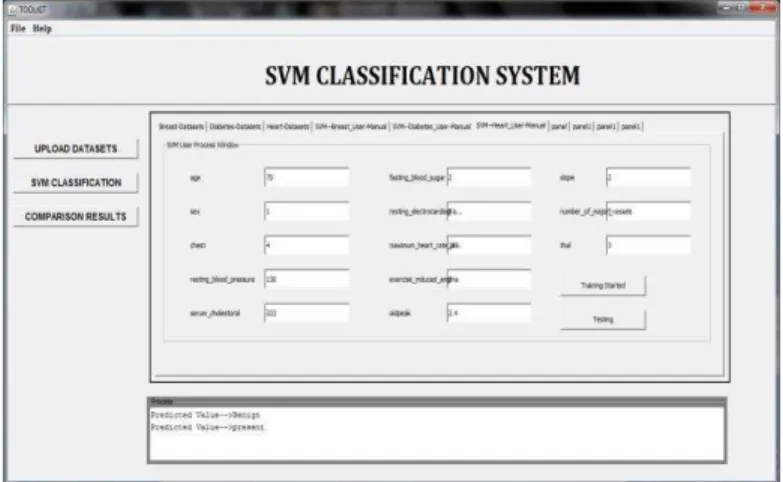This screenshot has height=482, width=783.
Task: Open COMPARISON RESULTS
Action: coord(75,217)
